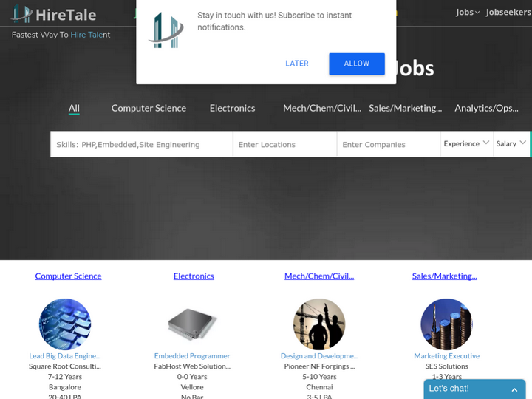Click the HireTale logo icon
Image resolution: width=532 pixels, height=399 pixels.
[x=22, y=13]
